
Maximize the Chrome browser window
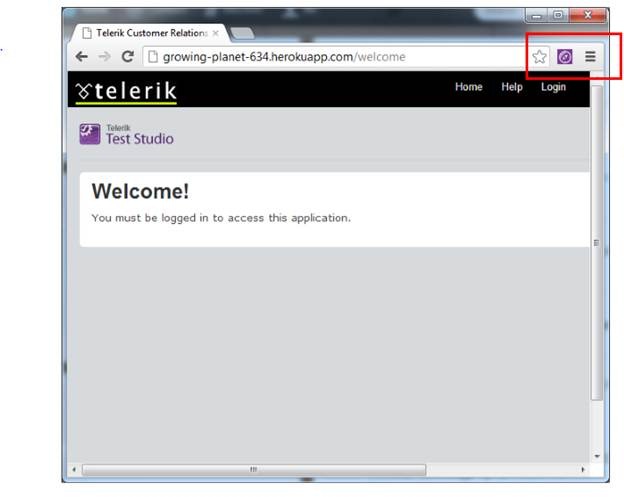click(559, 16)
